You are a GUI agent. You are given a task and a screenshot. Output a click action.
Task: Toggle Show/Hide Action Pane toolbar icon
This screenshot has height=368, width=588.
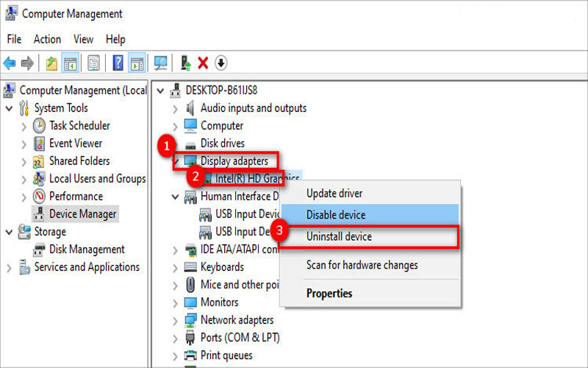point(137,63)
